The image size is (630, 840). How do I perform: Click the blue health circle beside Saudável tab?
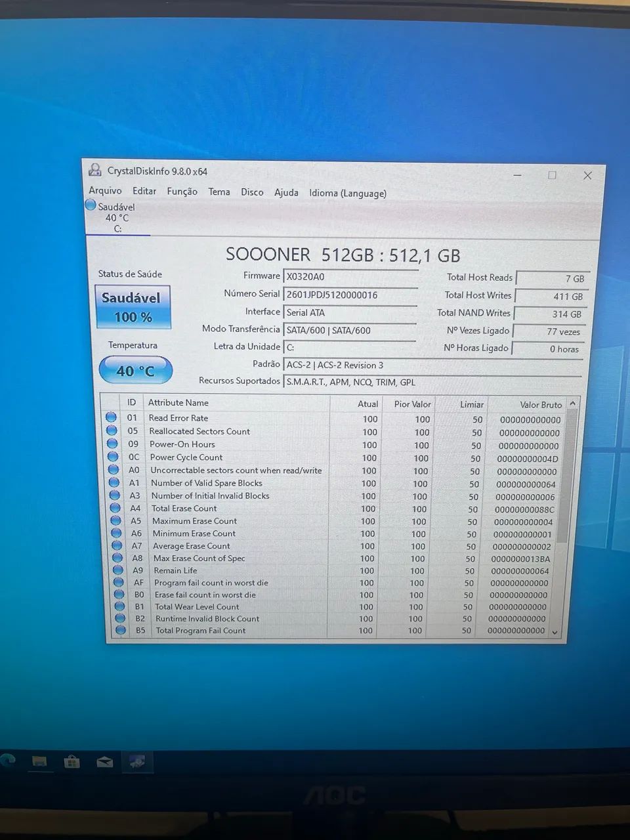coord(91,205)
